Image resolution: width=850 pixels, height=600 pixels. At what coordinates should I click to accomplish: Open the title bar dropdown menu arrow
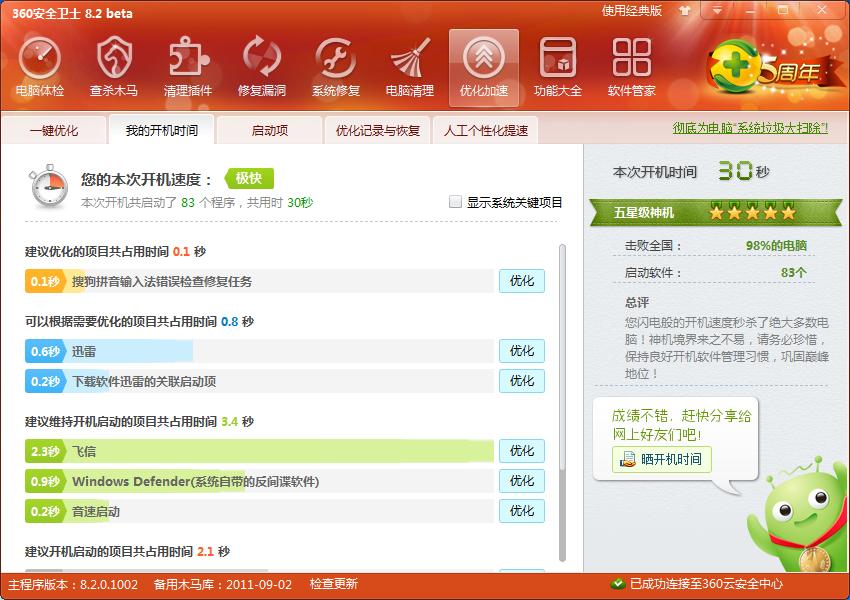point(717,10)
